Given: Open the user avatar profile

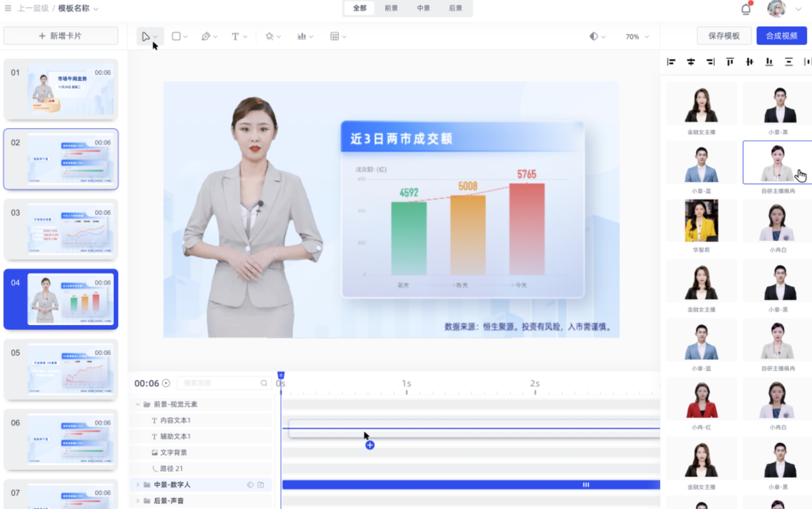Looking at the screenshot, I should 776,9.
